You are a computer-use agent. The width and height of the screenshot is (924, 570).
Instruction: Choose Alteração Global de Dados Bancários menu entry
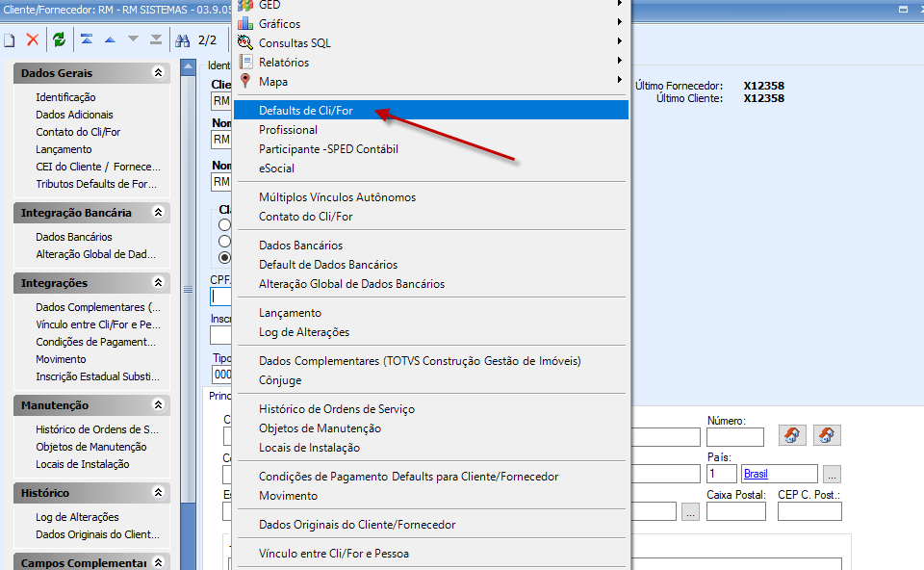pyautogui.click(x=431, y=284)
